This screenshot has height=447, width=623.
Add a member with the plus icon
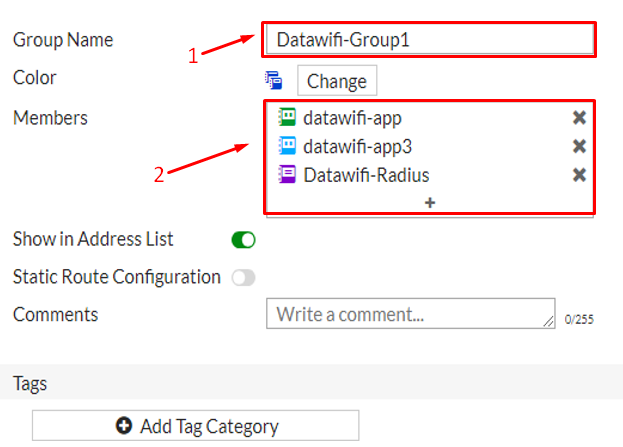coord(430,203)
